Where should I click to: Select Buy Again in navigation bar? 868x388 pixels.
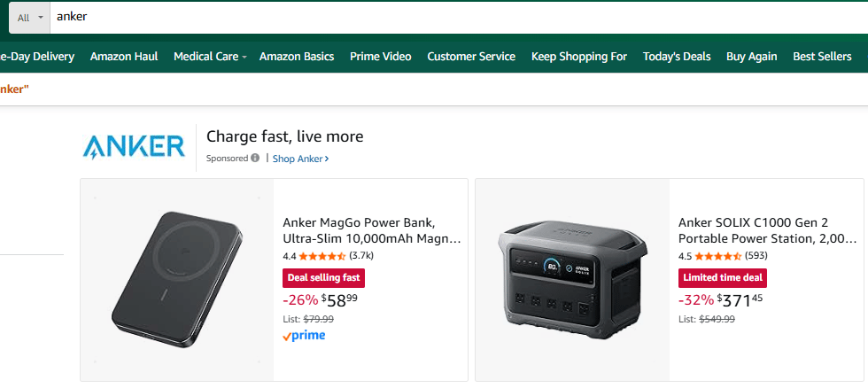click(x=751, y=57)
